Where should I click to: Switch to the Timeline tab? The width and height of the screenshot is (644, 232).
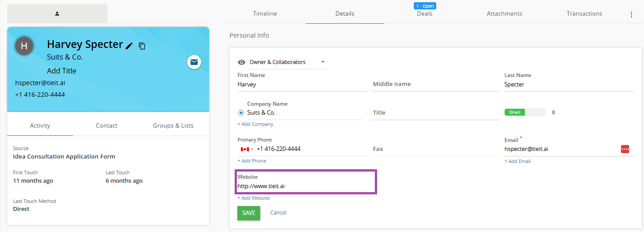(265, 13)
